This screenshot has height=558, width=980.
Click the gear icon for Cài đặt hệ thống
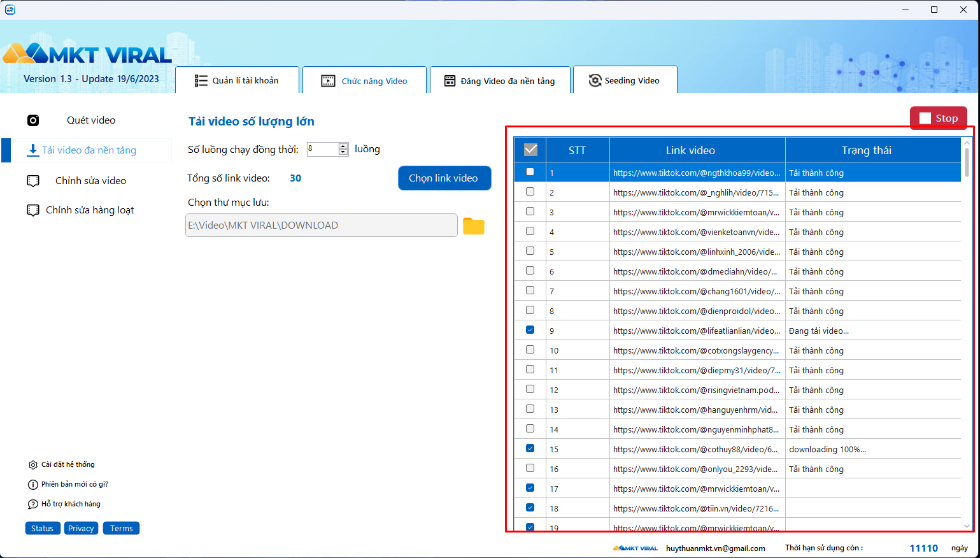coord(33,465)
